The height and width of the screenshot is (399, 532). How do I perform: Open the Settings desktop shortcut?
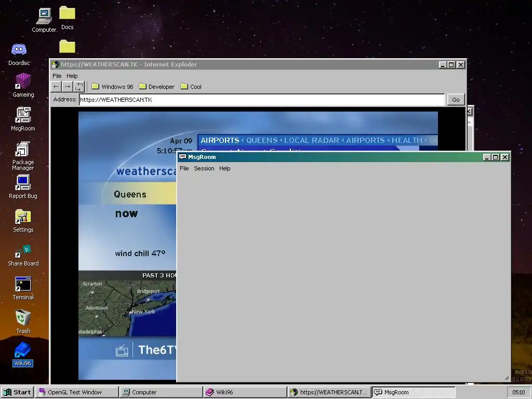tap(23, 220)
